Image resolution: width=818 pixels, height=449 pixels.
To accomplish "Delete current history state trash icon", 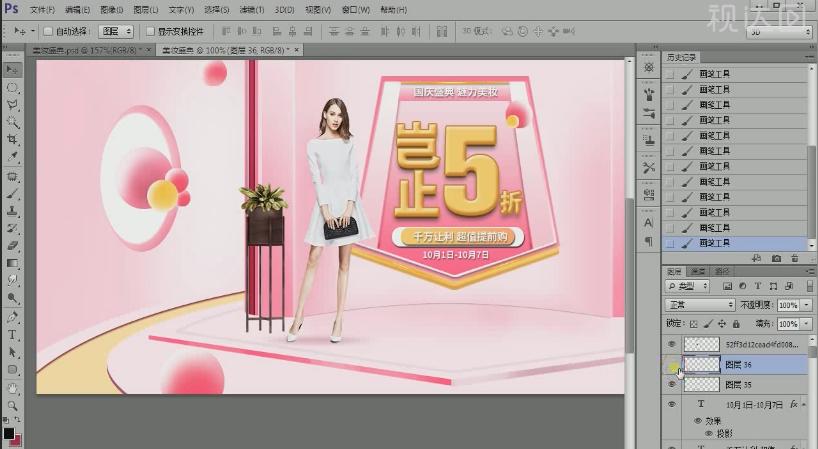I will 794,258.
